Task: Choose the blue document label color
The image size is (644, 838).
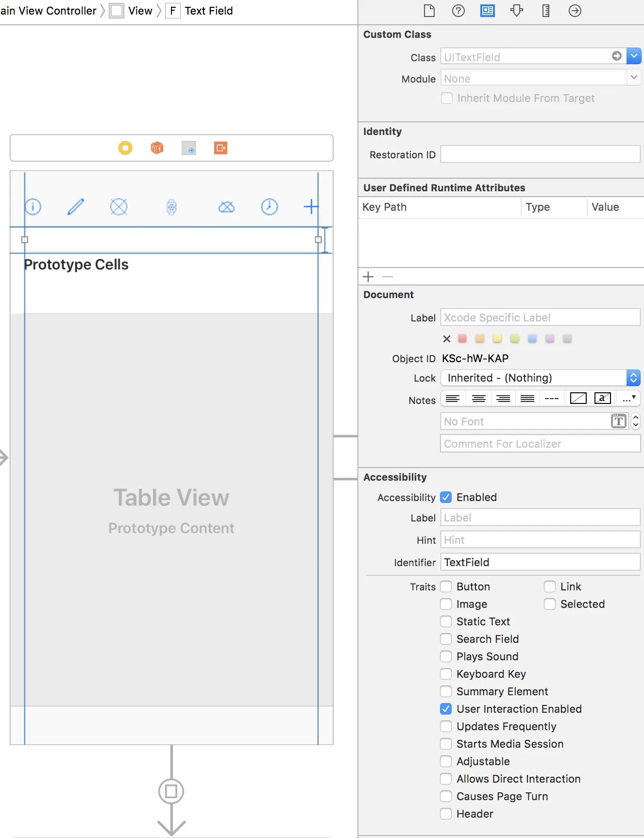Action: (532, 338)
